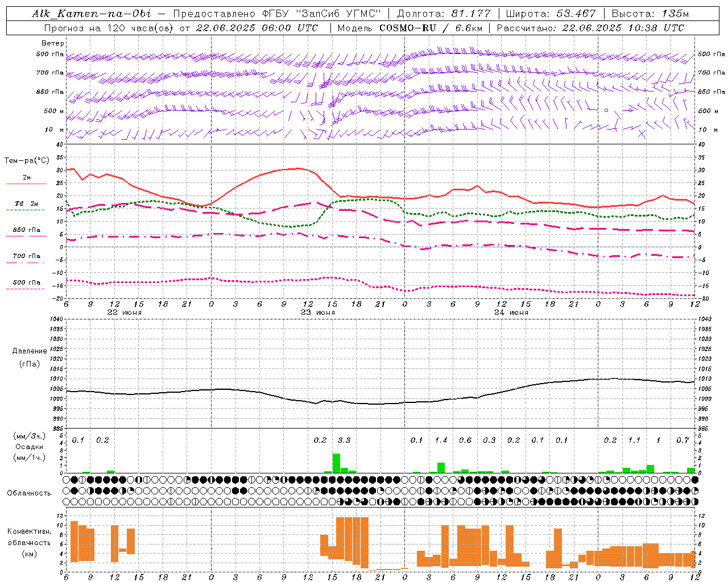Click the longitude value Долгота: 81.177
Screen dimensions: 728x582
443,14
